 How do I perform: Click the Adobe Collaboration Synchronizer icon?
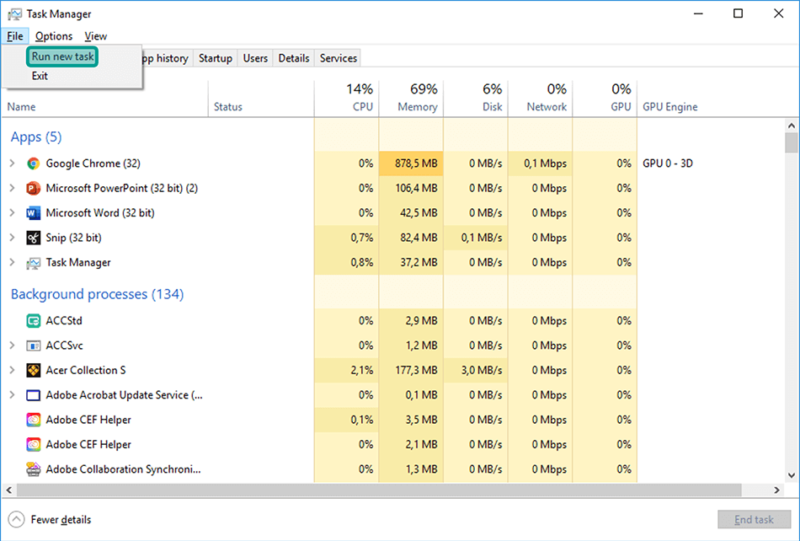33,469
